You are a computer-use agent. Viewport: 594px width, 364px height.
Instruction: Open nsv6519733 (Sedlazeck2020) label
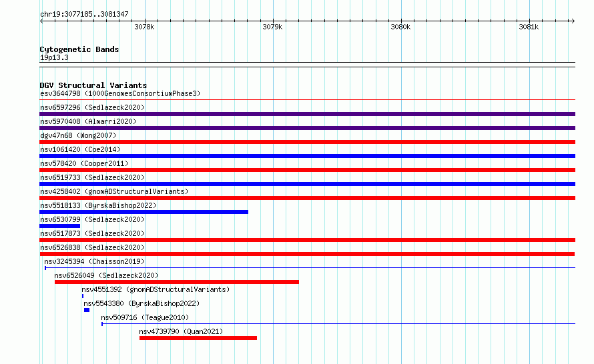(x=92, y=177)
